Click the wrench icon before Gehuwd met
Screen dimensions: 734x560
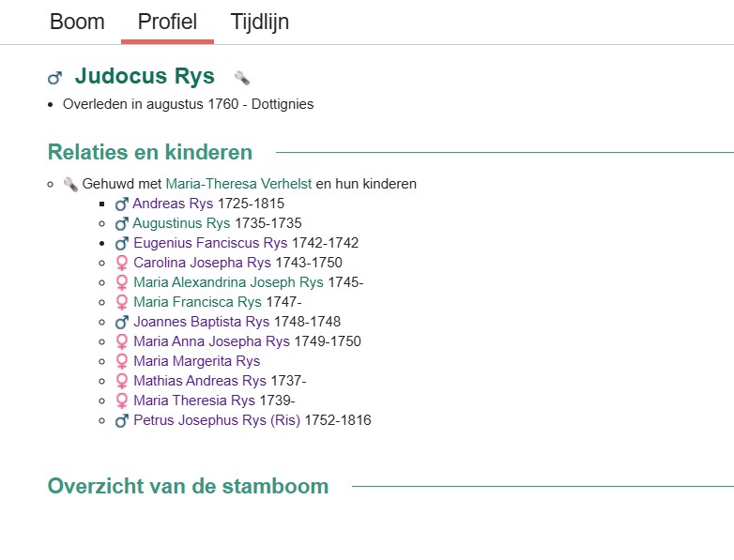[x=70, y=184]
